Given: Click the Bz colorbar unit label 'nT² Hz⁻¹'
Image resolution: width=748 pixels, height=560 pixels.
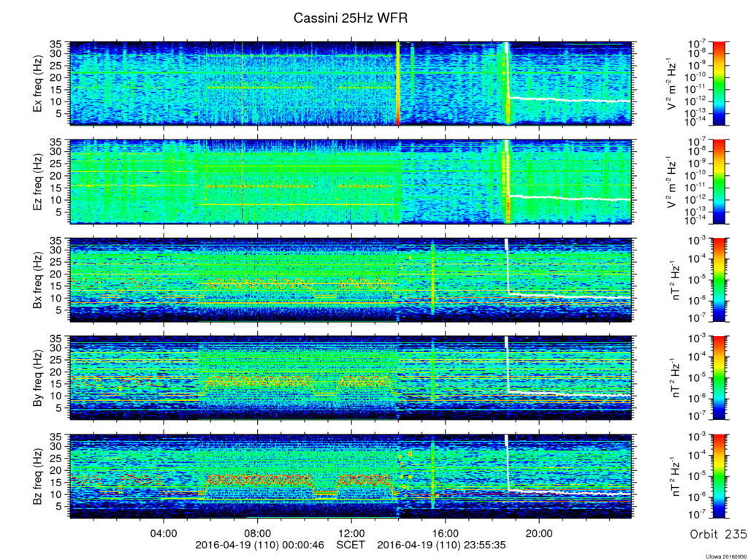Looking at the screenshot, I should click(x=674, y=476).
